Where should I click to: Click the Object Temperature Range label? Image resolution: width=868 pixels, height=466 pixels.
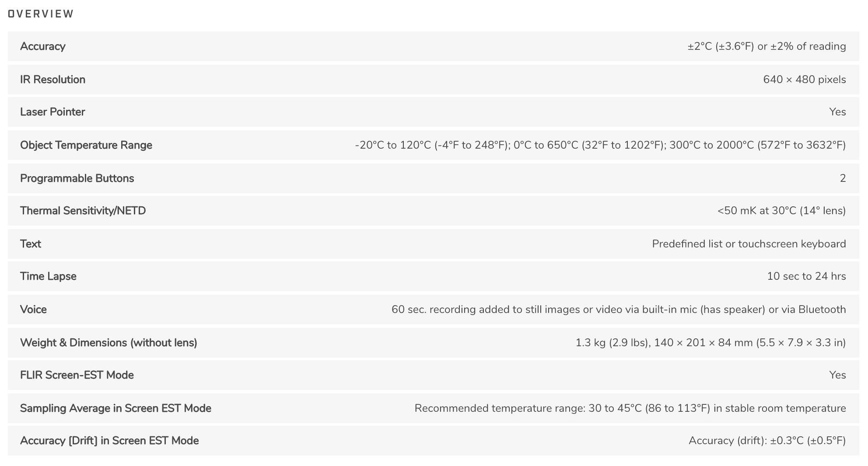[86, 145]
